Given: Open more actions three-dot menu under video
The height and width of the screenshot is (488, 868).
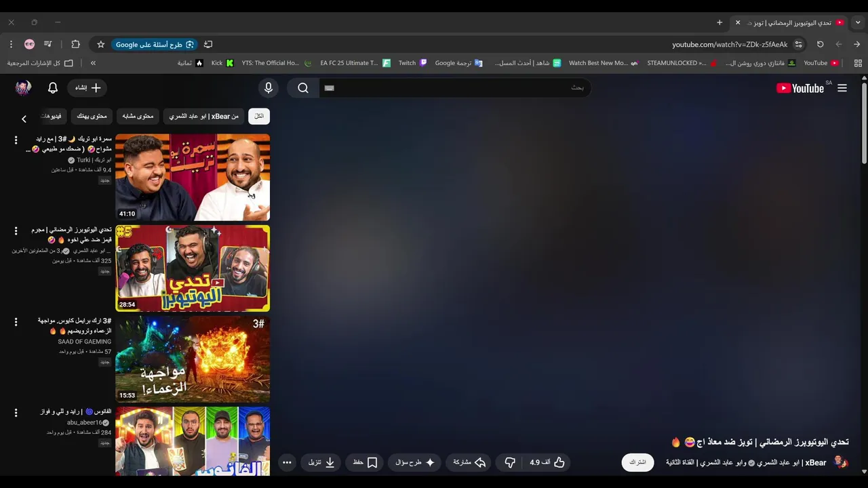Looking at the screenshot, I should [x=287, y=462].
